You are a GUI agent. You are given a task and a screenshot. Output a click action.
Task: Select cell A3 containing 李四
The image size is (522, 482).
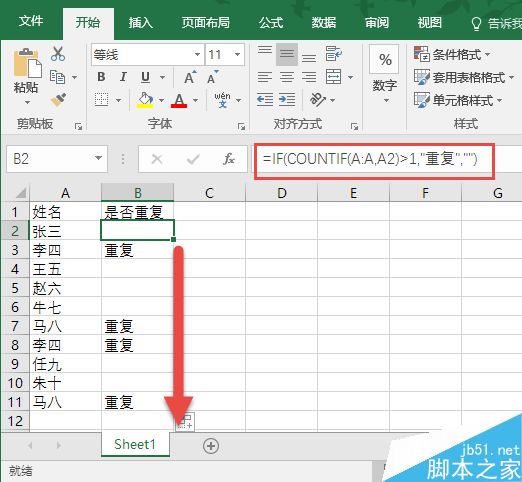[65, 250]
